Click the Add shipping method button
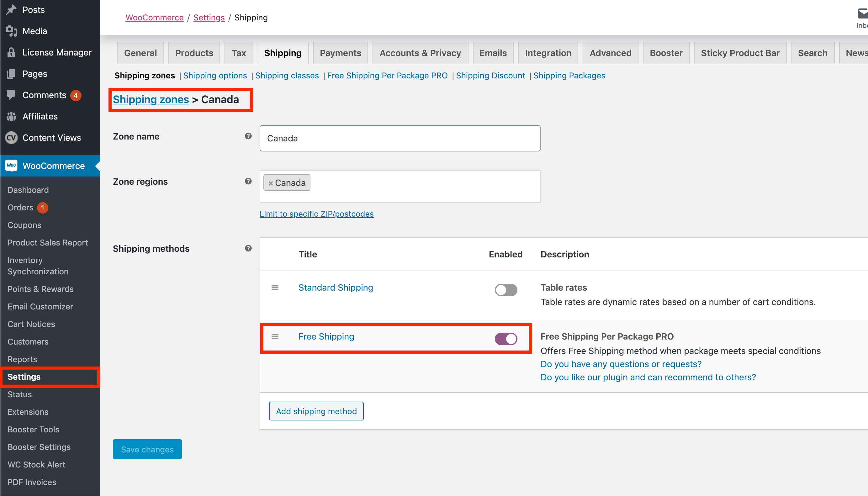 click(x=316, y=411)
